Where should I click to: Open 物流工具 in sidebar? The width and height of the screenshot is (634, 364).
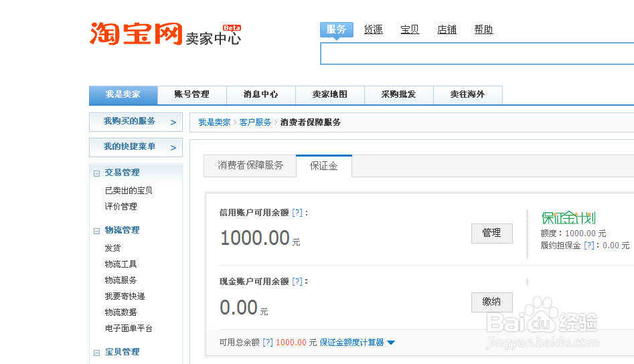tap(121, 264)
